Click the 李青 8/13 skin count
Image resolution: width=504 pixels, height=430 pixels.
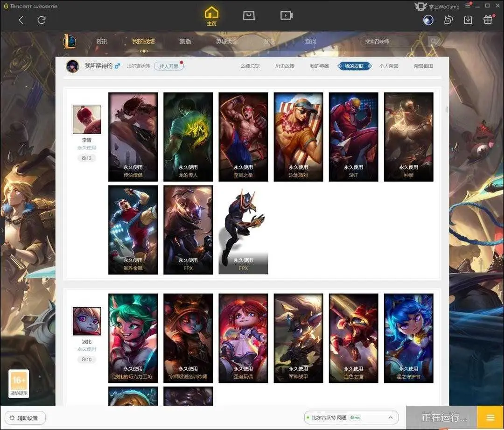(87, 158)
